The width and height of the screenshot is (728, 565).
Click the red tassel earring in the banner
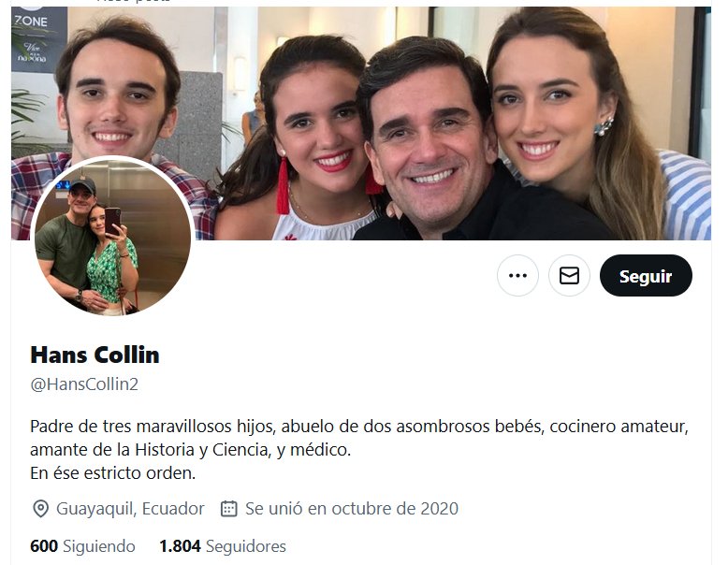click(283, 184)
